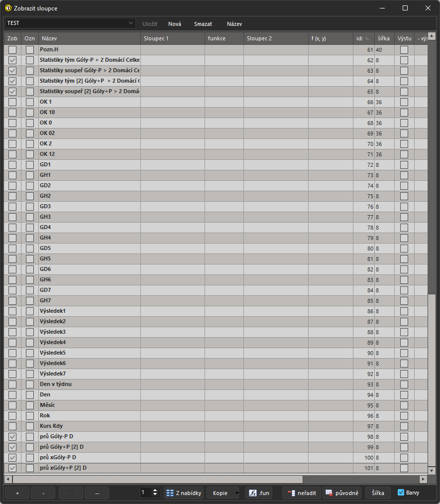This screenshot has height=504, width=440.
Task: Click the neřadit sorting button
Action: click(302, 493)
